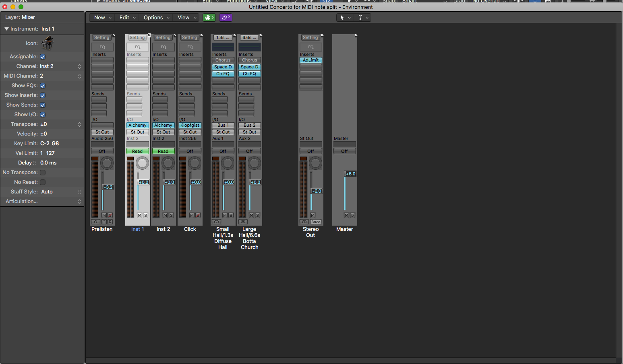Toggle the Show EQs checkbox
The width and height of the screenshot is (623, 364).
click(43, 86)
